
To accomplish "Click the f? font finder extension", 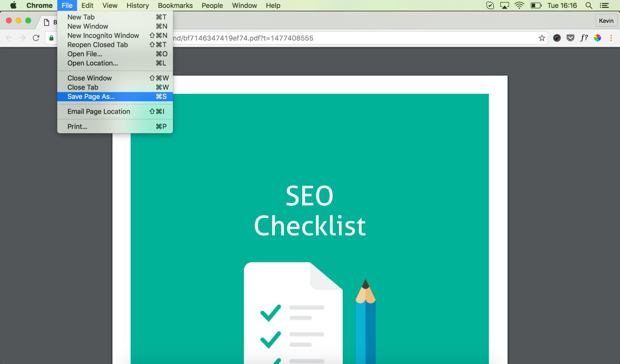I will point(584,38).
